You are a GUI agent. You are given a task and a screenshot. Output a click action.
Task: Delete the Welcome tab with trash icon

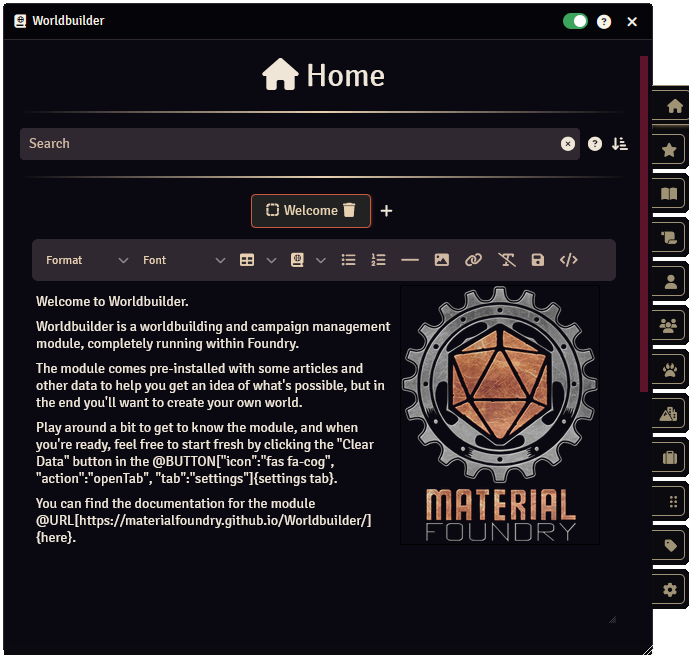[349, 210]
